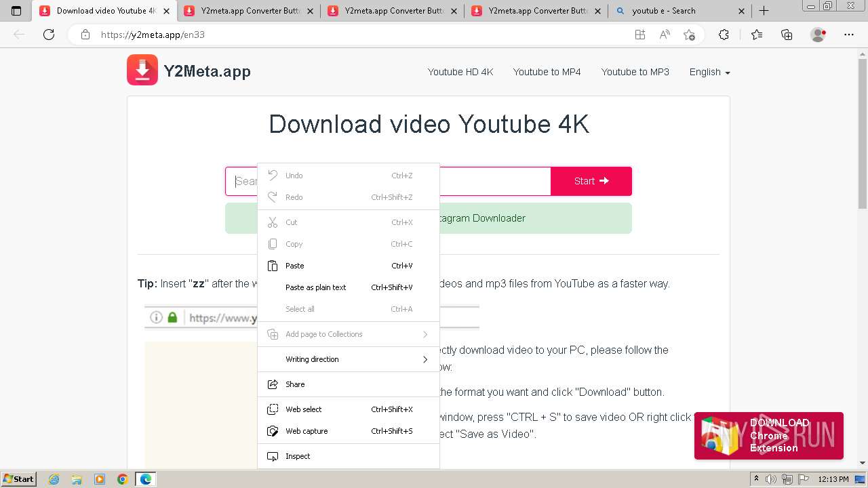Click the Y2Meta.app logo icon

(142, 70)
